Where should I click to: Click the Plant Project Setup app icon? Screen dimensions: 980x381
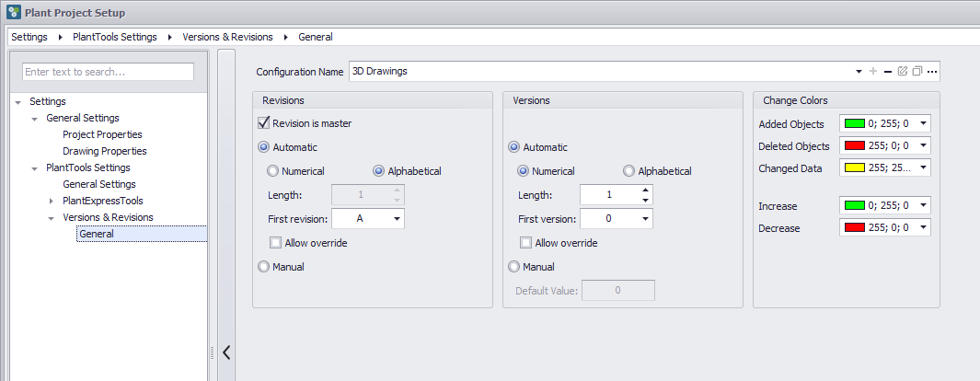pos(13,13)
